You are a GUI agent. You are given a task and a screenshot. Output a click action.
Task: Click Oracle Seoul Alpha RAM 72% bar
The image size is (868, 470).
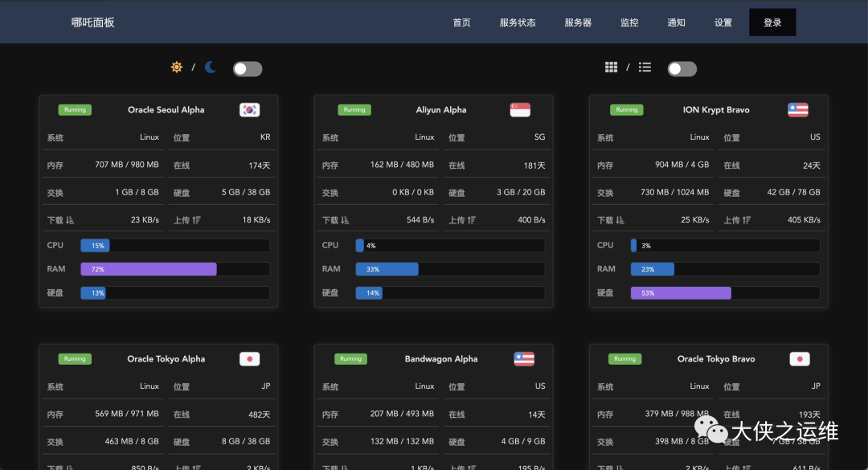(x=175, y=269)
